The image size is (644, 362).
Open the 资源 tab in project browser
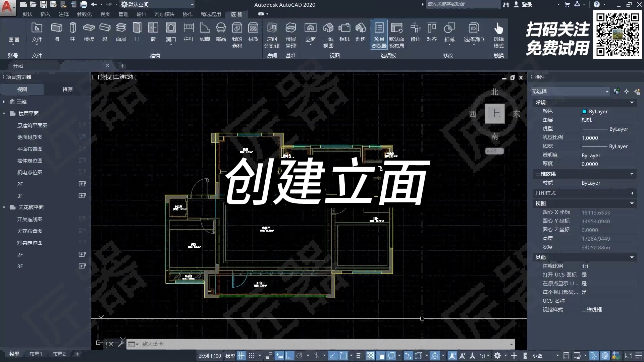tap(67, 89)
